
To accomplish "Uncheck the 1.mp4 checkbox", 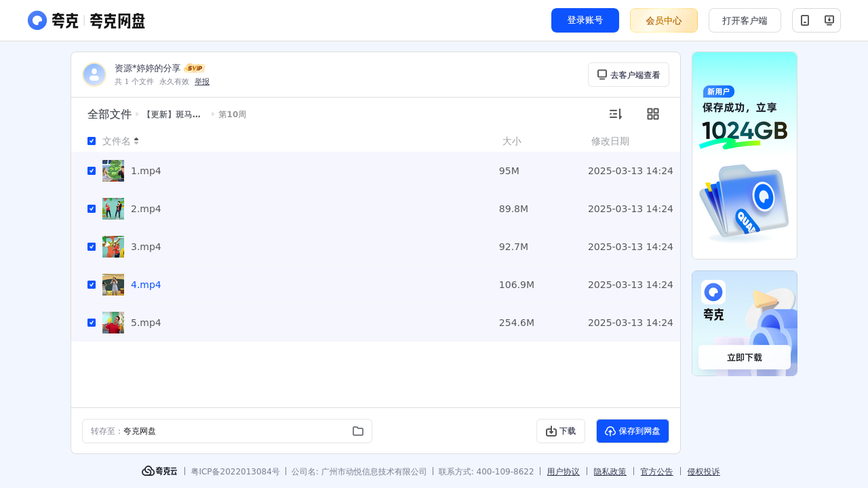I will 92,171.
